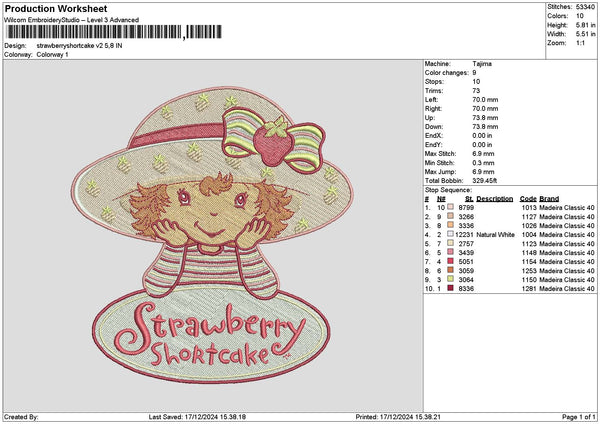The width and height of the screenshot is (600, 424).
Task: Click 'Last Saved: 17/12/2024 15.38.18' footer text
Action: pyautogui.click(x=197, y=417)
